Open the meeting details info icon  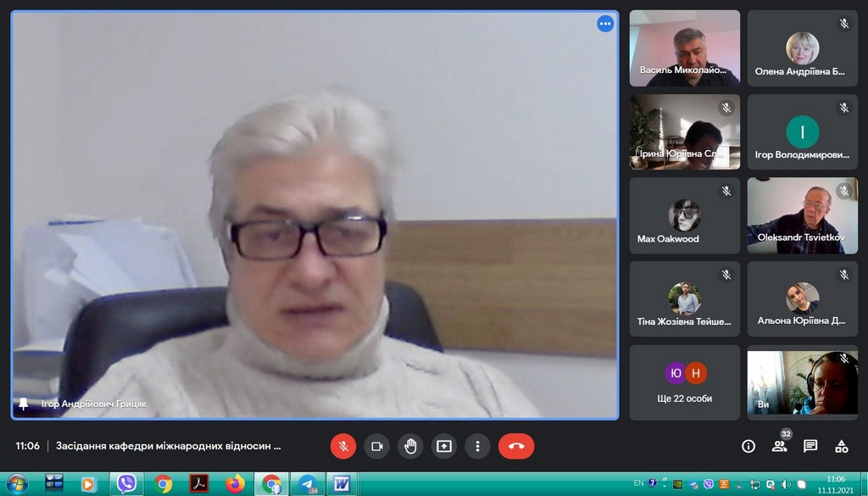point(748,446)
